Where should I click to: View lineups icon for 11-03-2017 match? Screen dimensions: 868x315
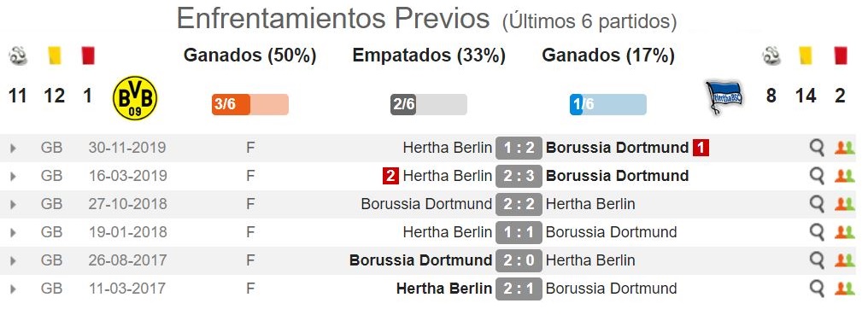point(844,289)
